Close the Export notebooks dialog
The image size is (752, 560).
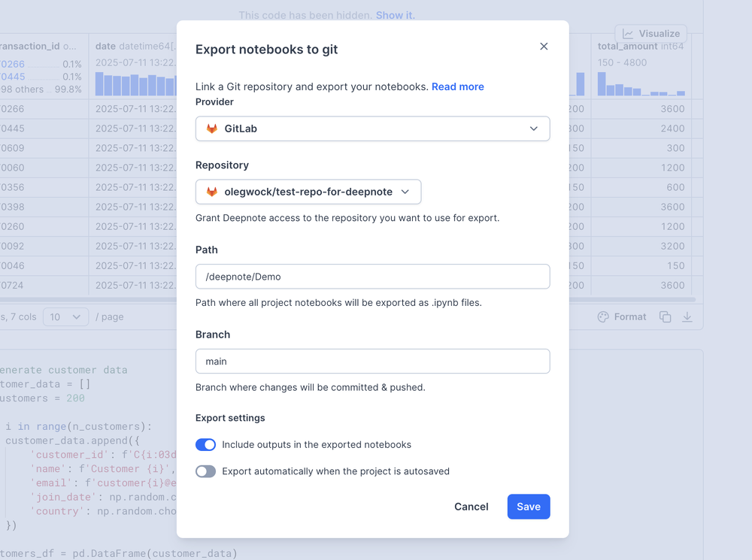pos(544,47)
